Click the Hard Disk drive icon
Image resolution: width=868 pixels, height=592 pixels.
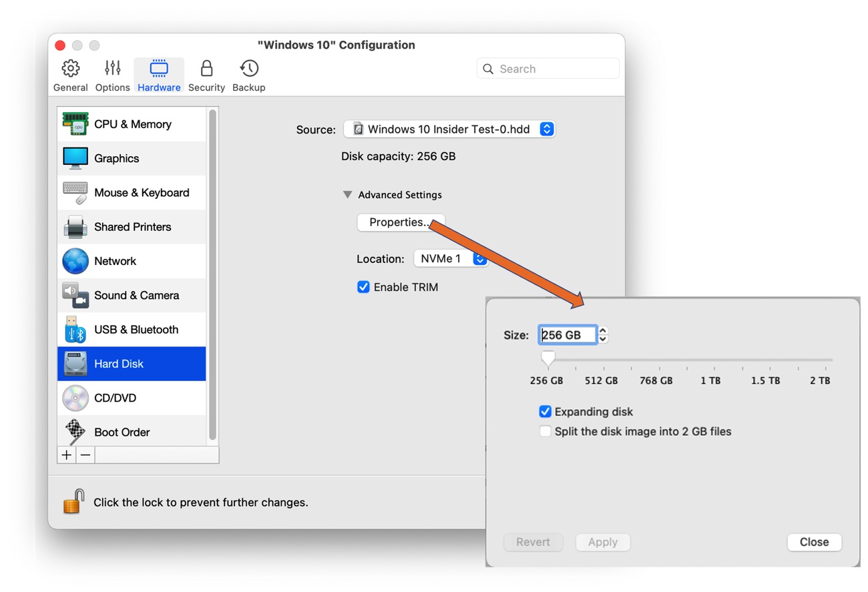point(75,364)
